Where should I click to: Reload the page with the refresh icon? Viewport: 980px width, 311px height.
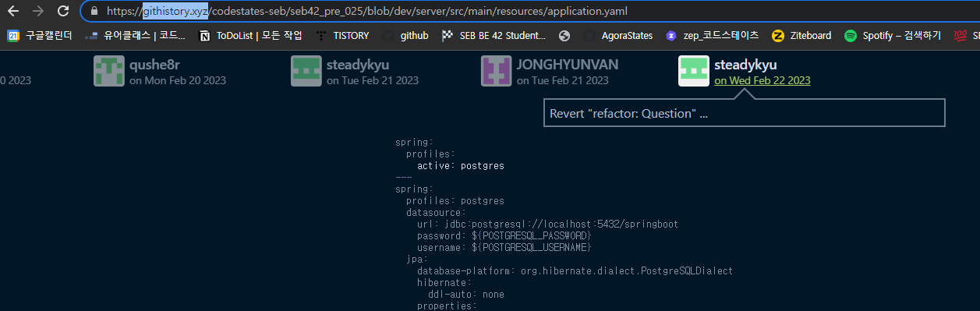pos(63,12)
